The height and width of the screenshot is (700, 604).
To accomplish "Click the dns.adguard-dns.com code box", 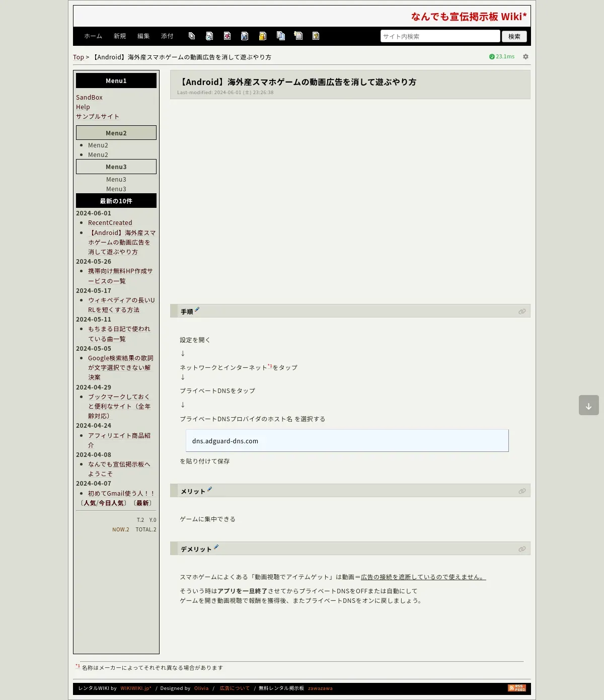I will coord(347,441).
